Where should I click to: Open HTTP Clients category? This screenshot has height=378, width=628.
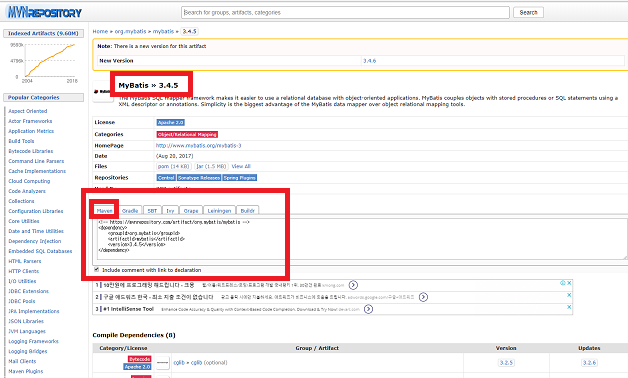[24, 271]
